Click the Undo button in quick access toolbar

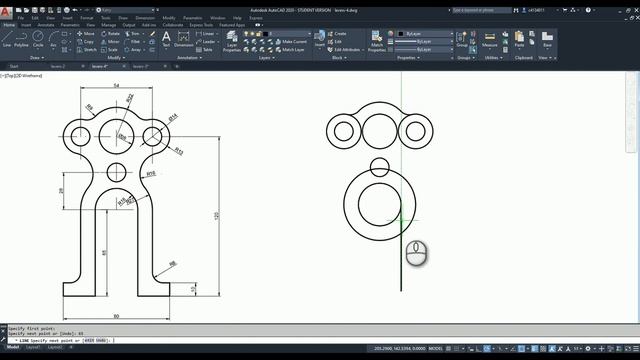(x=75, y=10)
